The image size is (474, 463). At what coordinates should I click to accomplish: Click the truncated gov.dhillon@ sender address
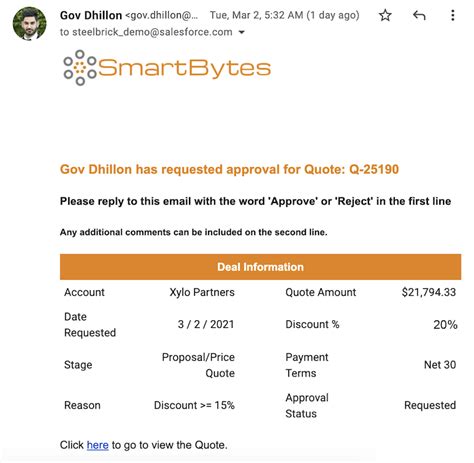[x=161, y=15]
